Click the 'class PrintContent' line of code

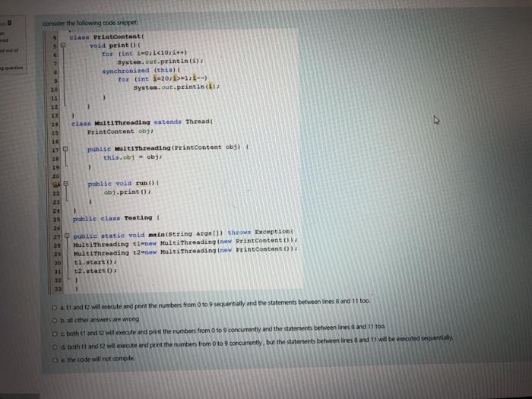pyautogui.click(x=107, y=36)
